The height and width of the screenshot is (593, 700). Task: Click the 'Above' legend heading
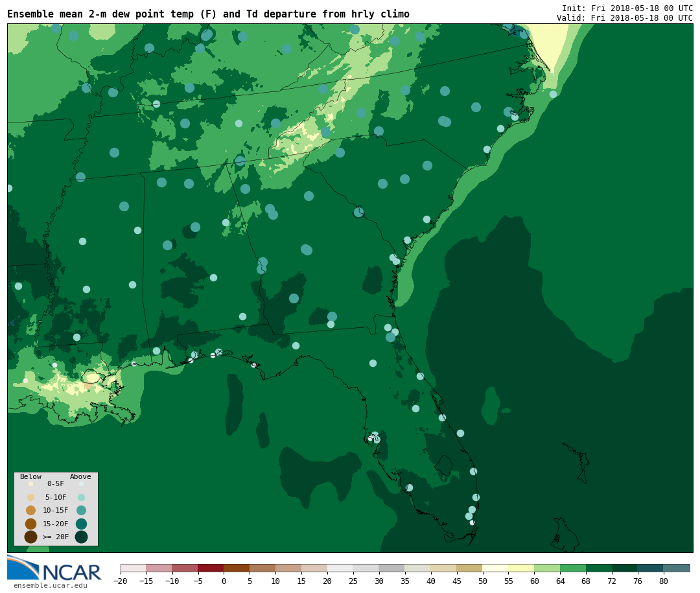(80, 476)
